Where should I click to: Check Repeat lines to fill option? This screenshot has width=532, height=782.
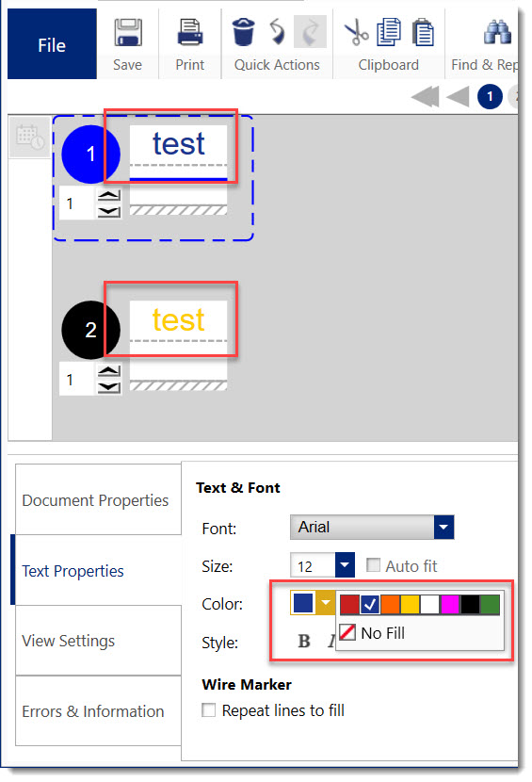[208, 709]
